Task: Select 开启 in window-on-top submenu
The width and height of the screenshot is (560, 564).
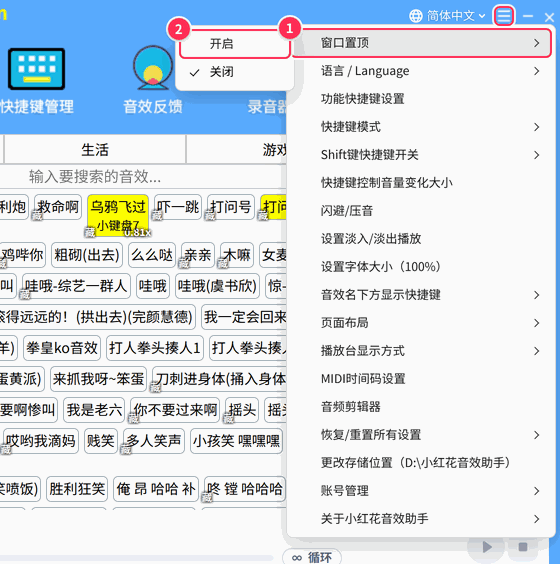Action: (235, 44)
